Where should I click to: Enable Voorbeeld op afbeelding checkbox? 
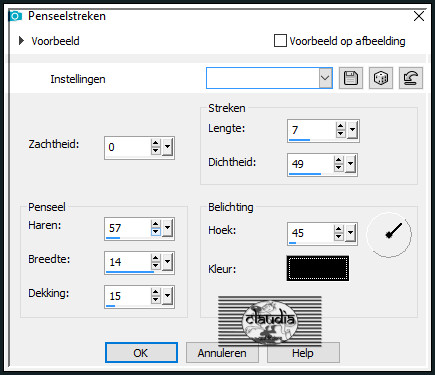pyautogui.click(x=280, y=41)
